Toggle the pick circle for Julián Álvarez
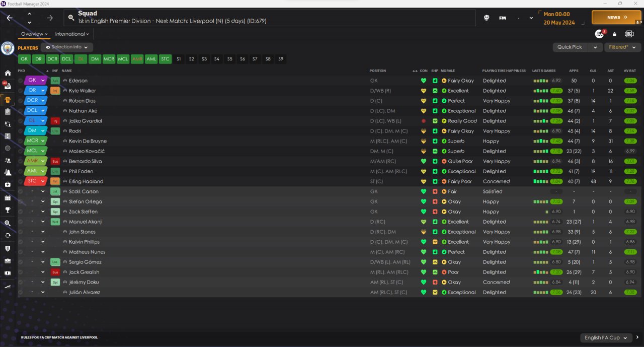644x347 pixels. point(21,292)
